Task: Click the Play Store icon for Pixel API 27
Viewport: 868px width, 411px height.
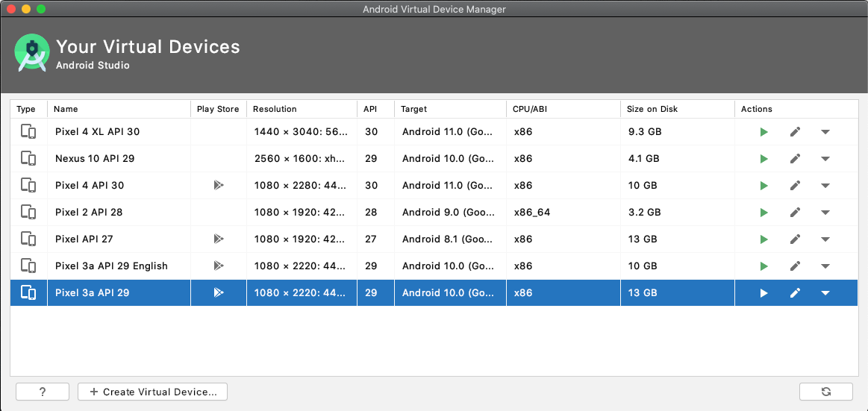Action: [x=219, y=239]
